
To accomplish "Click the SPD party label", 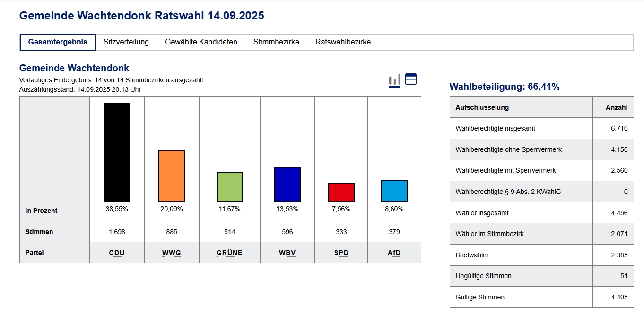I will (x=341, y=253).
